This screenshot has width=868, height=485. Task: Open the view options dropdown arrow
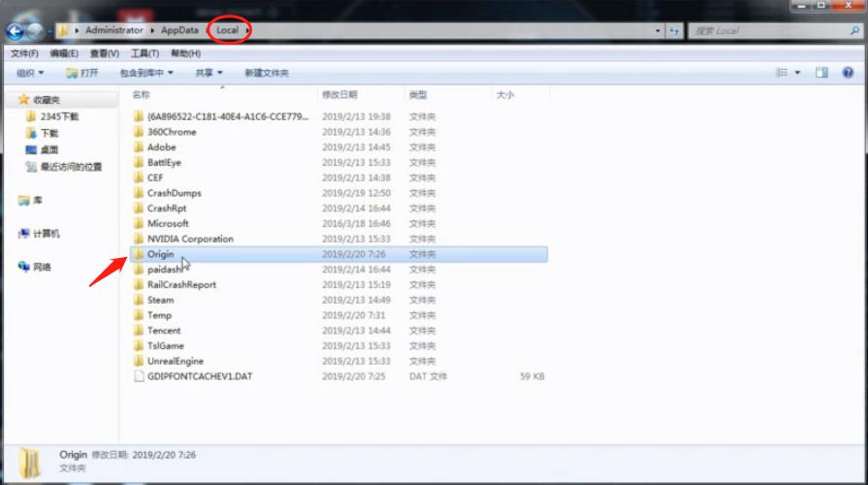tap(798, 73)
